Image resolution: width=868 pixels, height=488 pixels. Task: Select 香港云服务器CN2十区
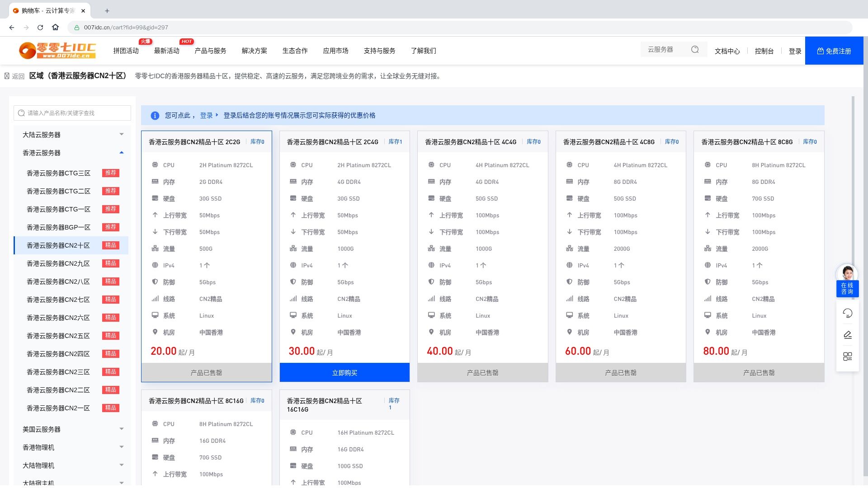click(71, 245)
